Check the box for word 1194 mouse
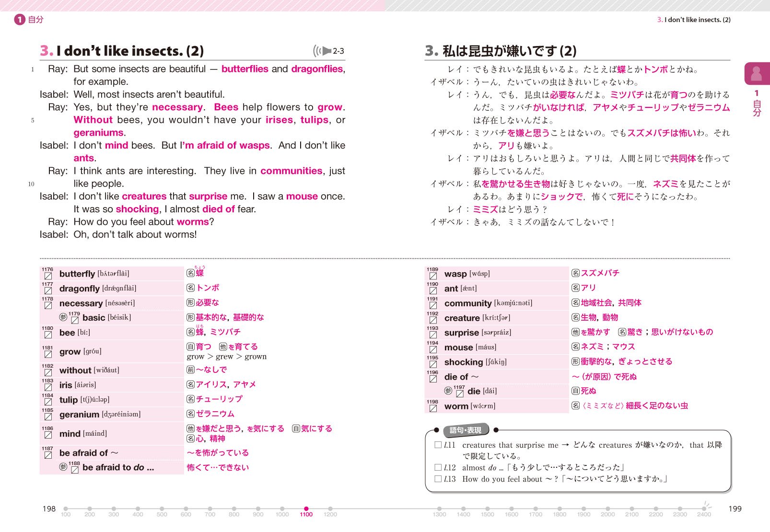The height and width of the screenshot is (532, 770). click(x=433, y=349)
